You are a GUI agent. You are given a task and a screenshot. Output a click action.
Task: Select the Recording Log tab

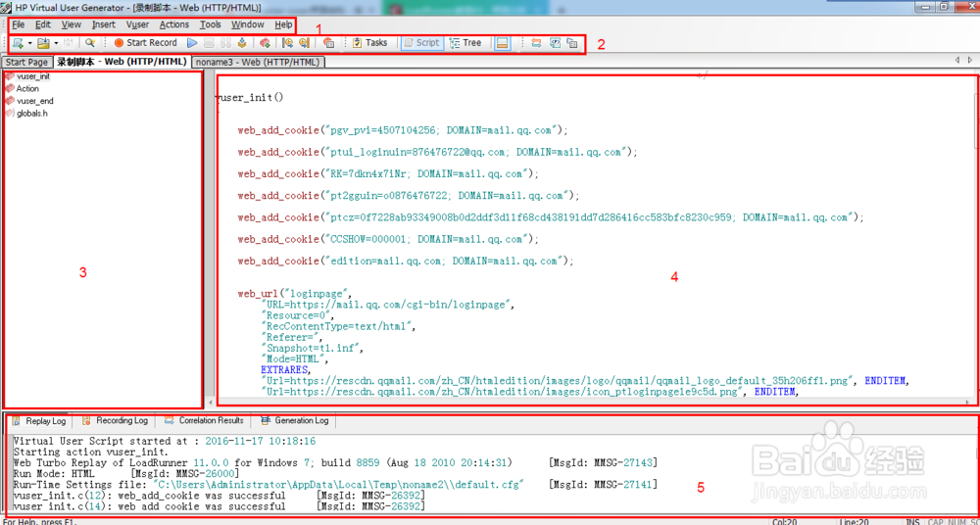click(115, 420)
